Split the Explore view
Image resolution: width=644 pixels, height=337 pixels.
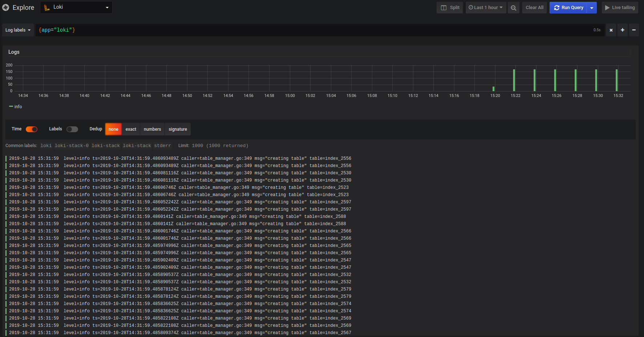point(450,8)
